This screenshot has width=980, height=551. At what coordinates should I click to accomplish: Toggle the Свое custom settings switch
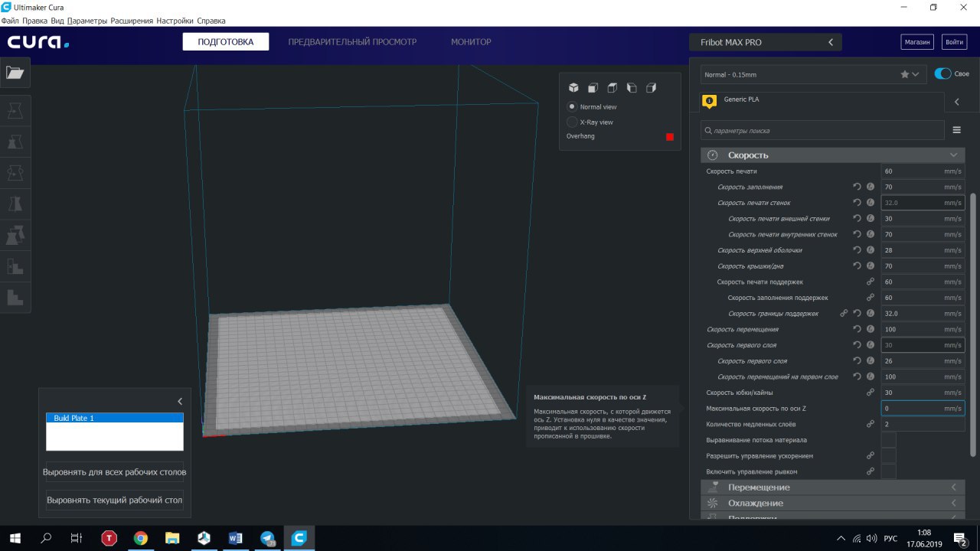point(942,74)
